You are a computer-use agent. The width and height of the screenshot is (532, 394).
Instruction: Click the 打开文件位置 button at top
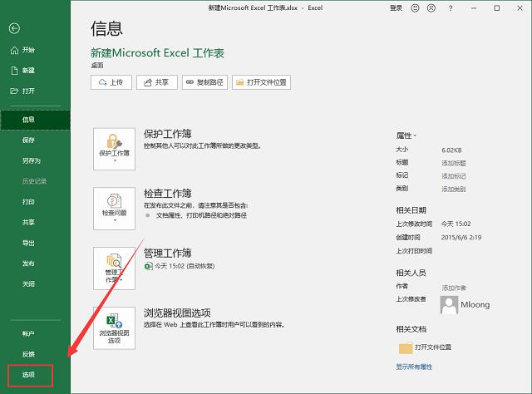(x=261, y=82)
